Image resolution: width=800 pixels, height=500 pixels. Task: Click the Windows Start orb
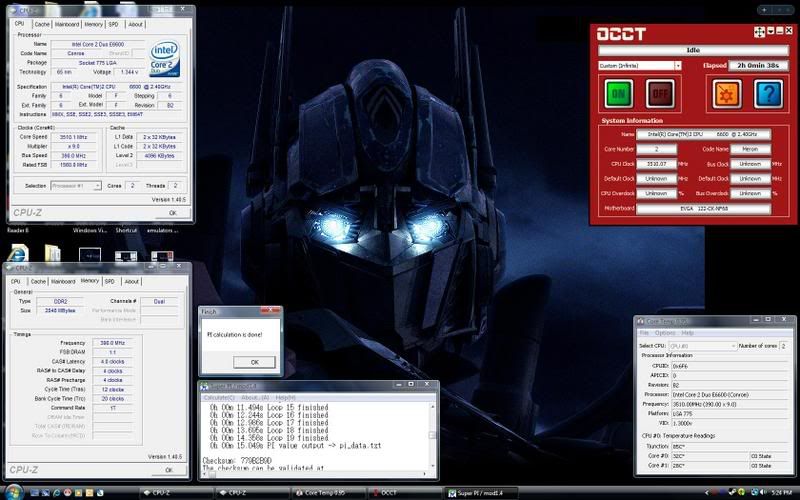coord(14,492)
